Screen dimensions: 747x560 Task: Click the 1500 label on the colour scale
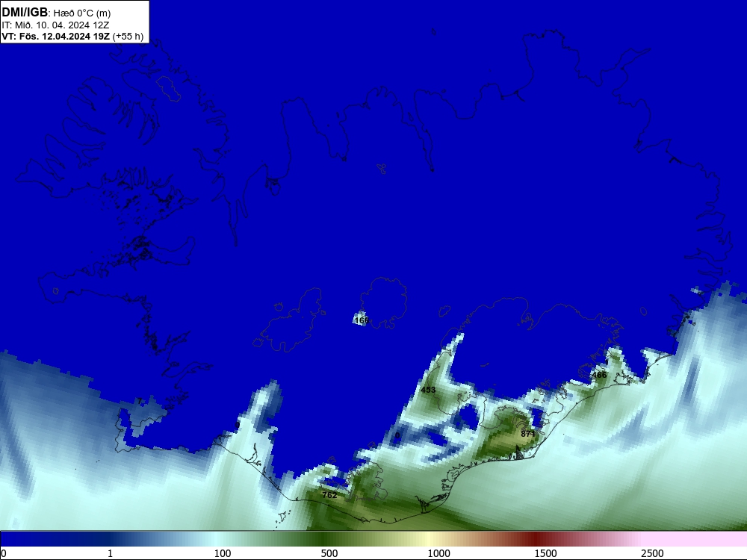pyautogui.click(x=545, y=553)
